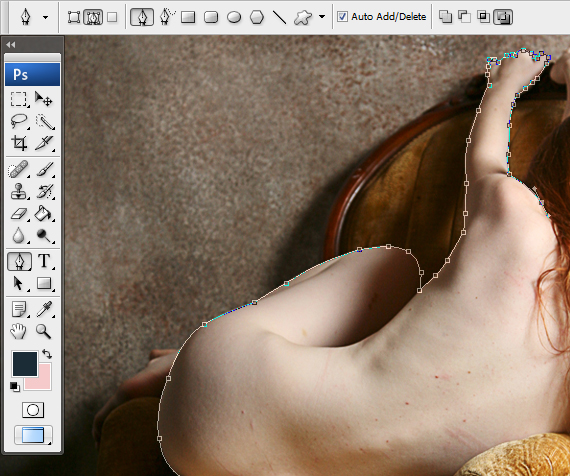570x476 pixels.
Task: Swap foreground and background colors
Action: pos(47,354)
